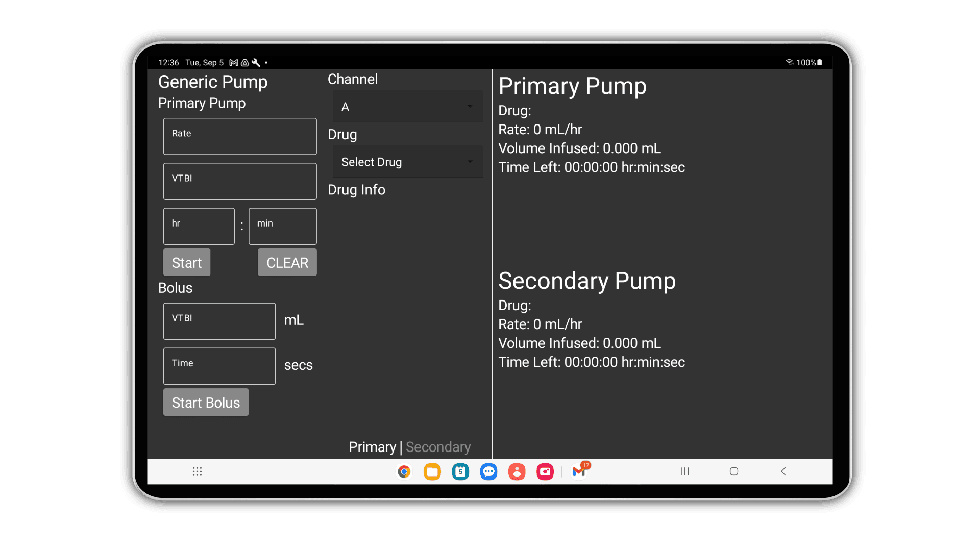Open the Select Drug dropdown

(x=407, y=162)
